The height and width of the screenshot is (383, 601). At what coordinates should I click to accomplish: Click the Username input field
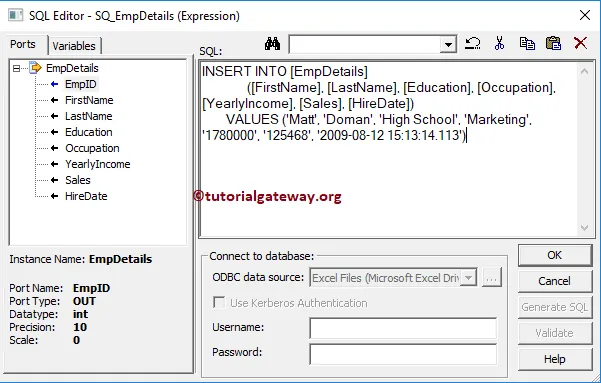tap(403, 328)
